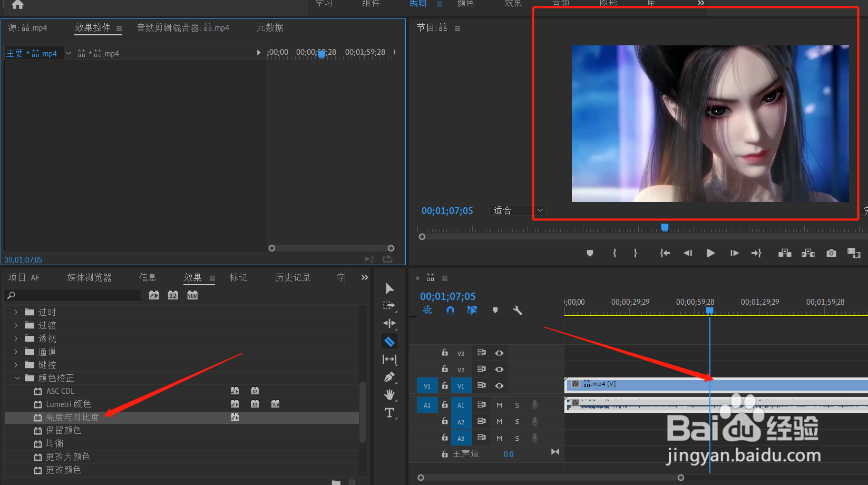This screenshot has height=485, width=868.
Task: Toggle timeline snap magnet
Action: pos(450,311)
